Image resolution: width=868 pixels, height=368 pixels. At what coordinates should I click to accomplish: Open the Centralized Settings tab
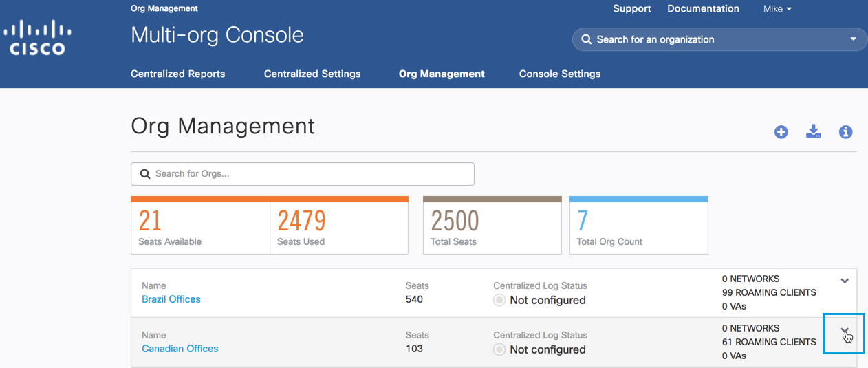coord(312,74)
